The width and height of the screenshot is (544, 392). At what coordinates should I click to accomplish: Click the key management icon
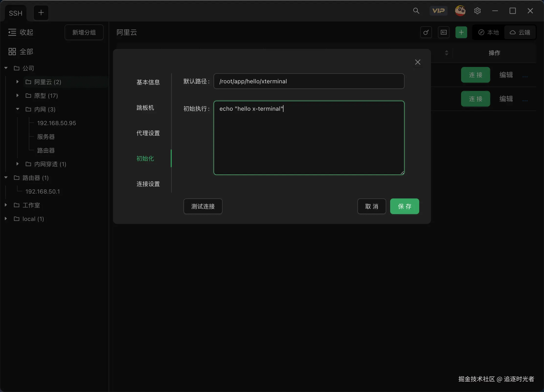[426, 33]
